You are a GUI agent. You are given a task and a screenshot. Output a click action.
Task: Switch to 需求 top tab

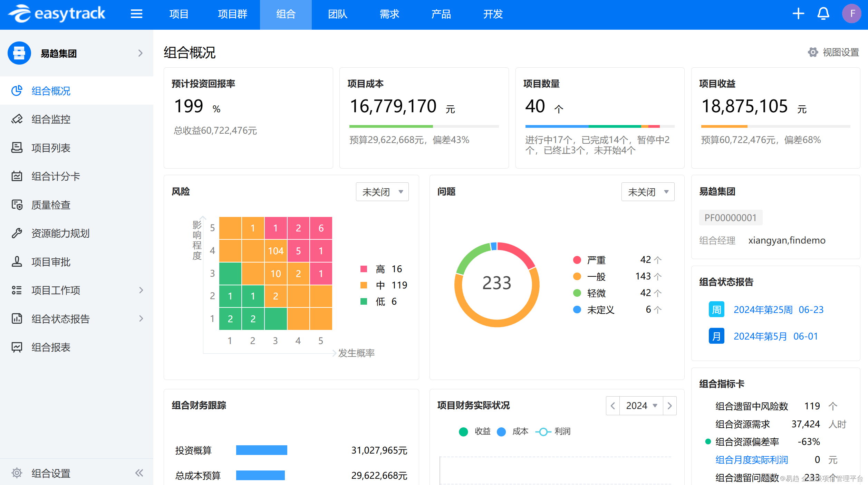point(389,14)
